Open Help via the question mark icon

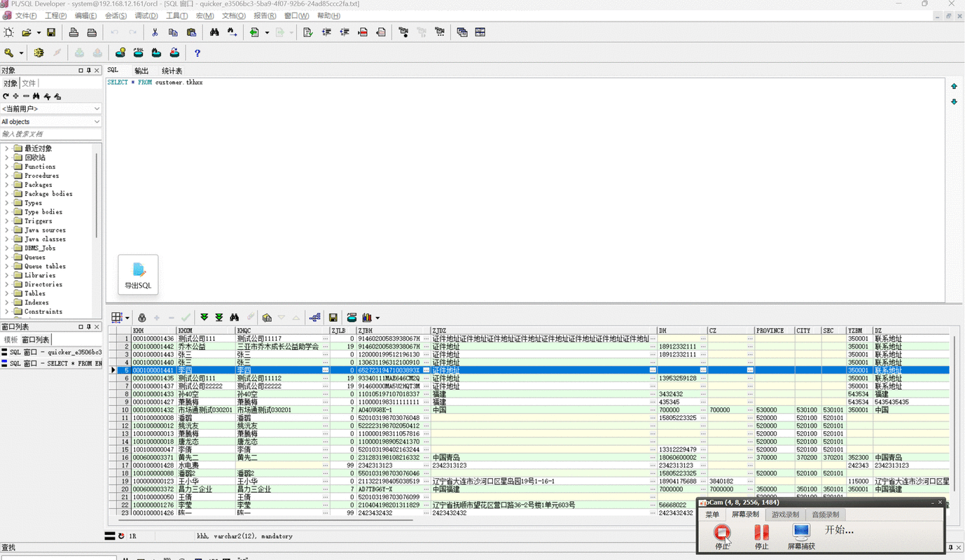click(198, 52)
